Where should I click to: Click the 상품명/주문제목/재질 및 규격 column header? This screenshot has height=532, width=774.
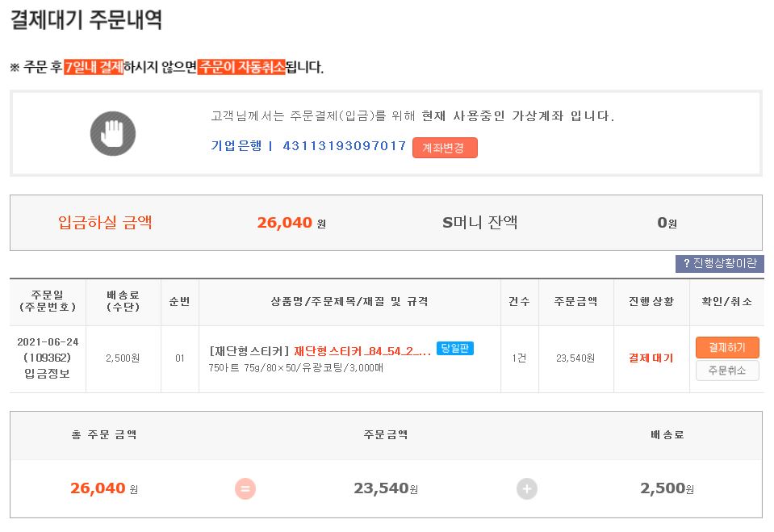click(x=349, y=301)
